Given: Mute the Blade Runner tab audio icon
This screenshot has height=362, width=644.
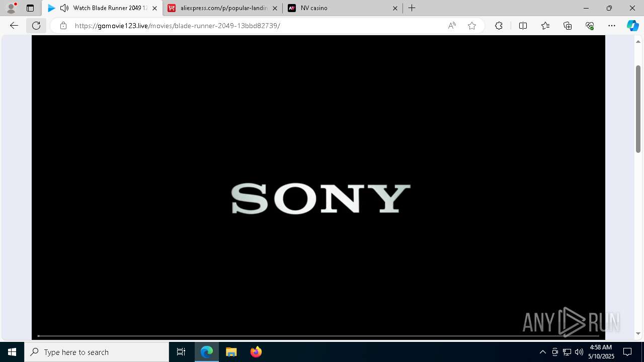Looking at the screenshot, I should [64, 8].
